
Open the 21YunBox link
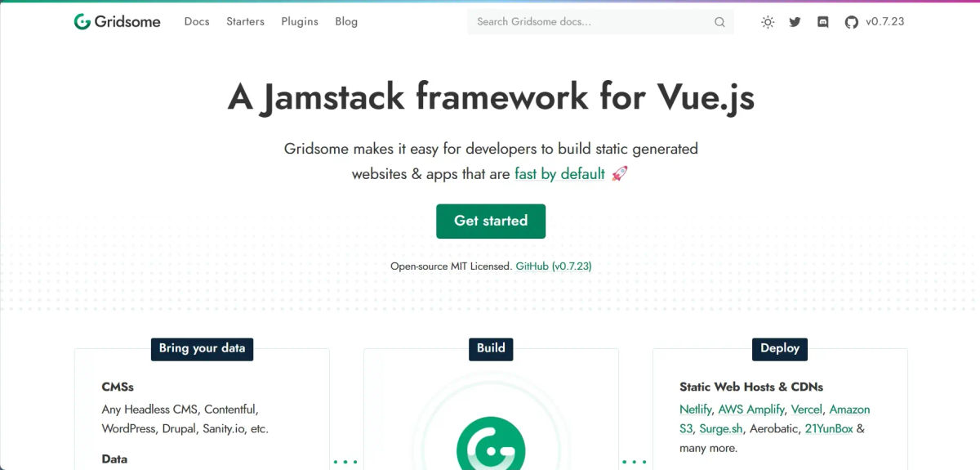pos(829,428)
